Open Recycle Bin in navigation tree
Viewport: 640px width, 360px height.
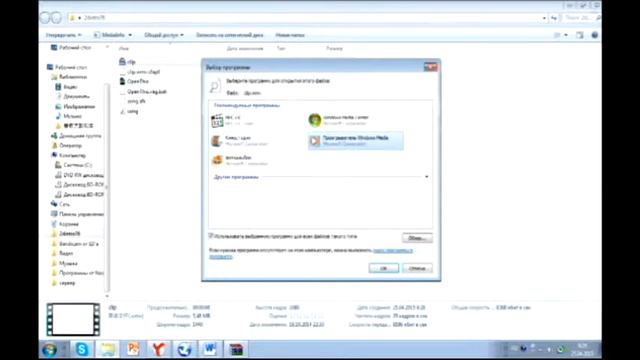65,224
